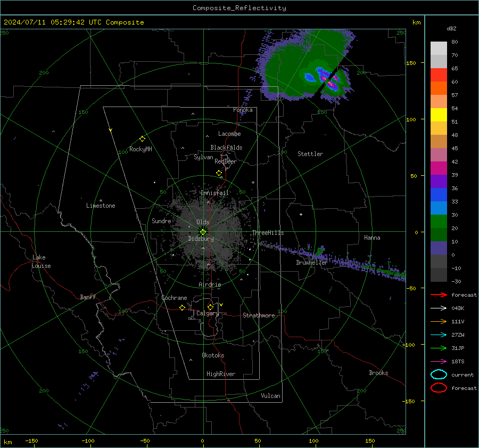Click the yellow radar-site diamond at the map center
The width and height of the screenshot is (479, 448).
[x=203, y=232]
